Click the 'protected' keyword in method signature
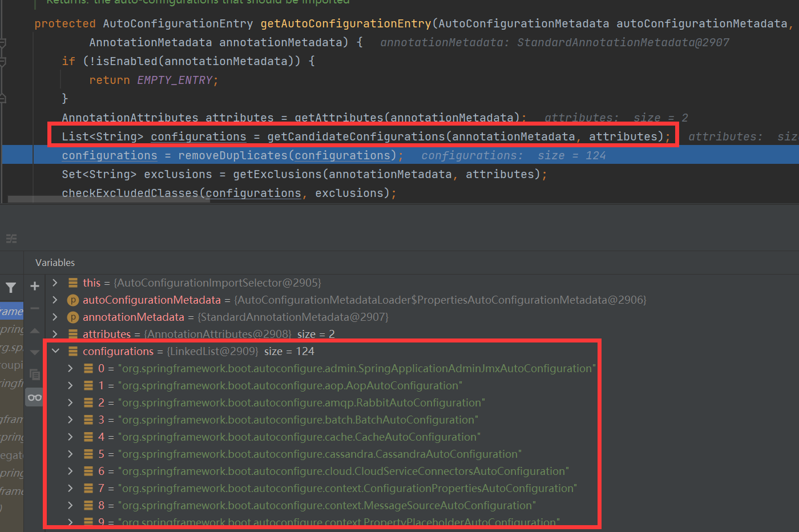The width and height of the screenshot is (799, 532). [65, 23]
